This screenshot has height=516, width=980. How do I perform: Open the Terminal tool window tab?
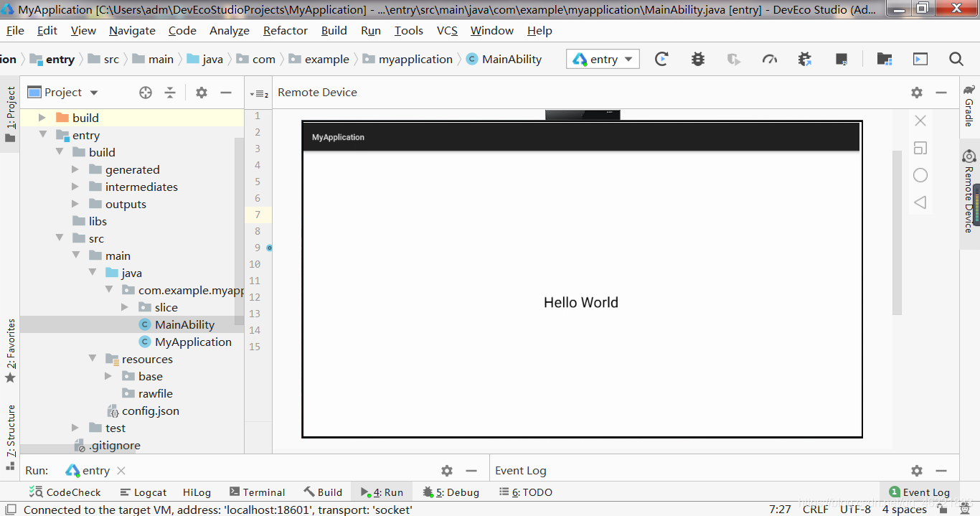[258, 492]
